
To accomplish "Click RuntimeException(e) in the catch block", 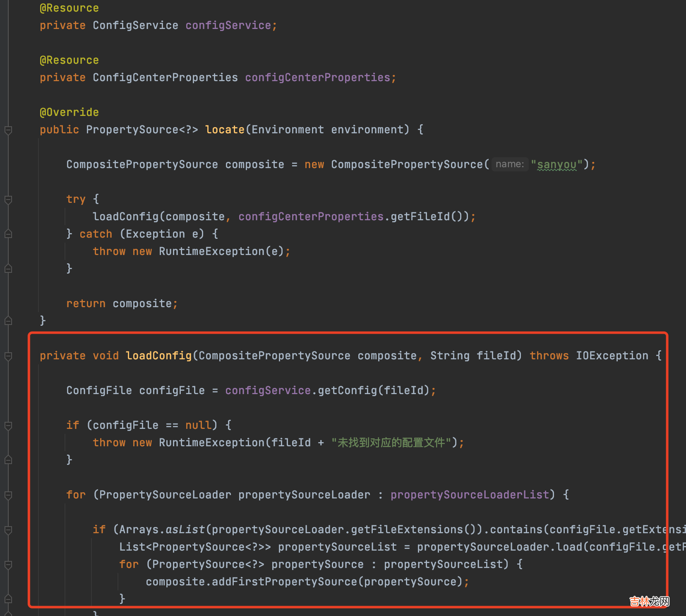I will (x=221, y=251).
